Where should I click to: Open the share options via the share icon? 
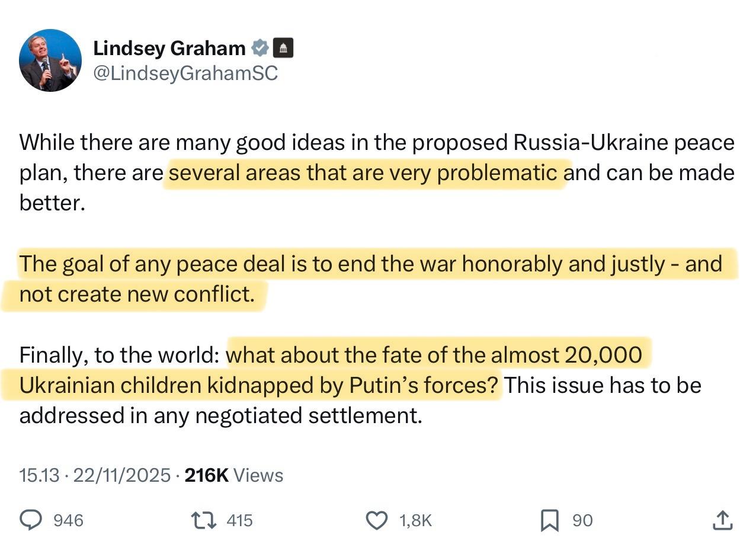[x=722, y=520]
